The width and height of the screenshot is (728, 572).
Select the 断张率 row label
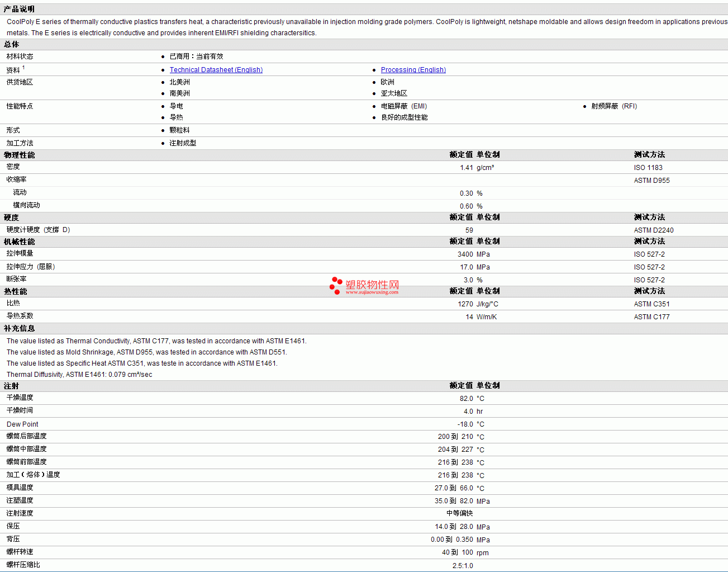(16, 279)
